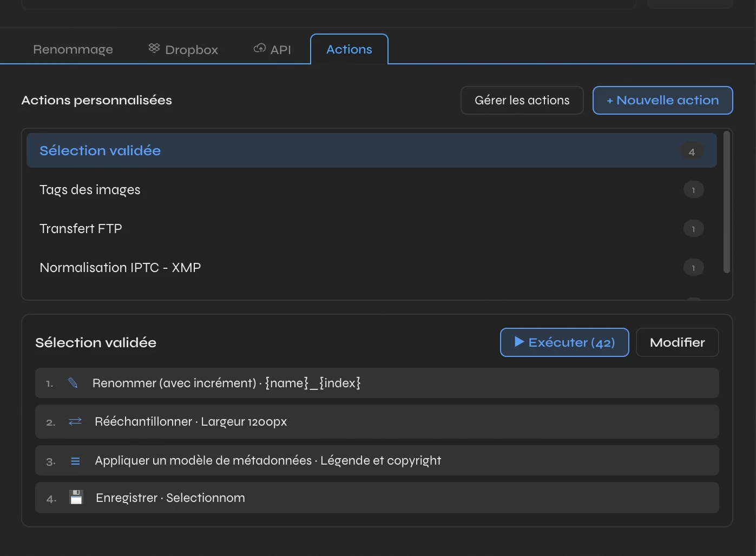The image size is (756, 556).
Task: Open the API tab
Action: (272, 49)
